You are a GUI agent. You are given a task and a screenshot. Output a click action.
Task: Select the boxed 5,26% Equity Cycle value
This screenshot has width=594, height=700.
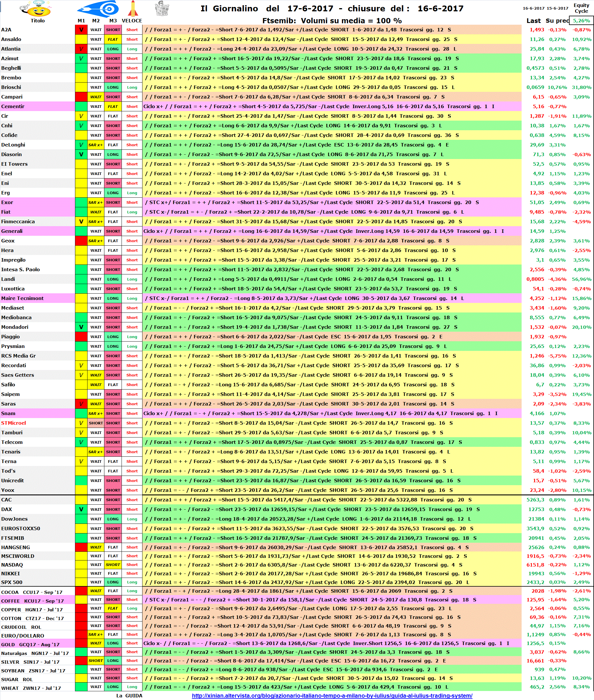[581, 21]
